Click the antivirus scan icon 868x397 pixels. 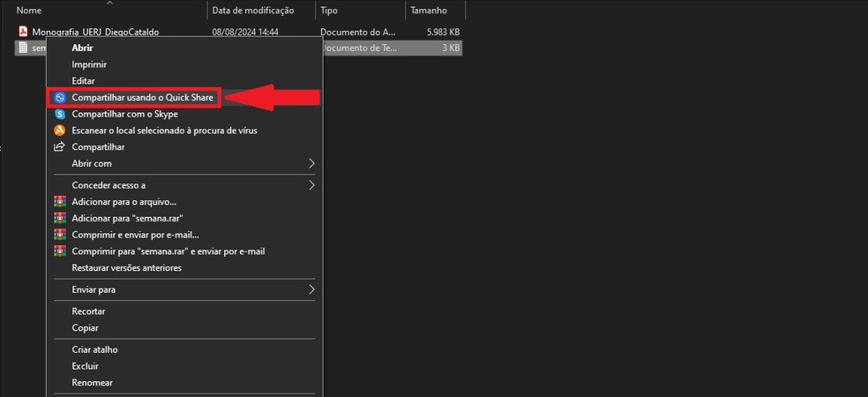pyautogui.click(x=60, y=131)
